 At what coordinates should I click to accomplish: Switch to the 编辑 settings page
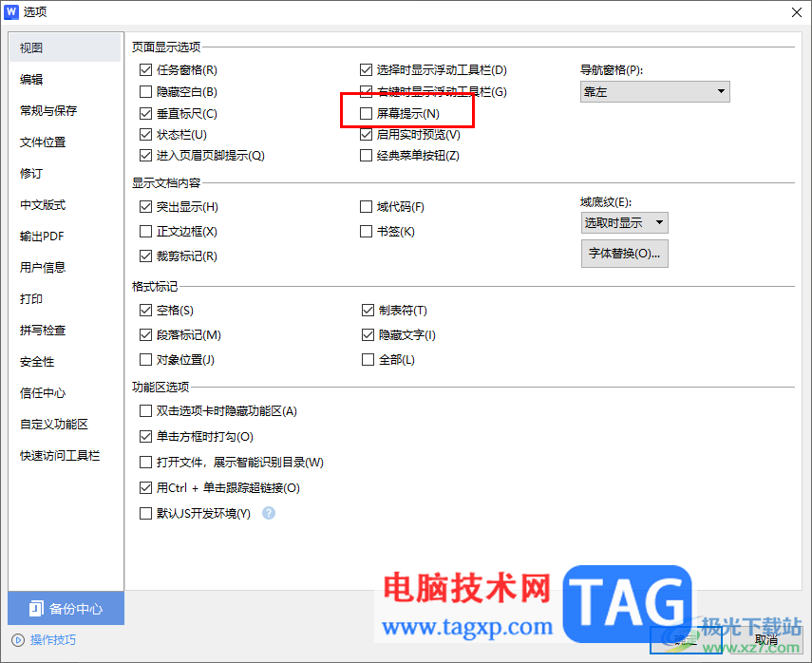tap(65, 79)
